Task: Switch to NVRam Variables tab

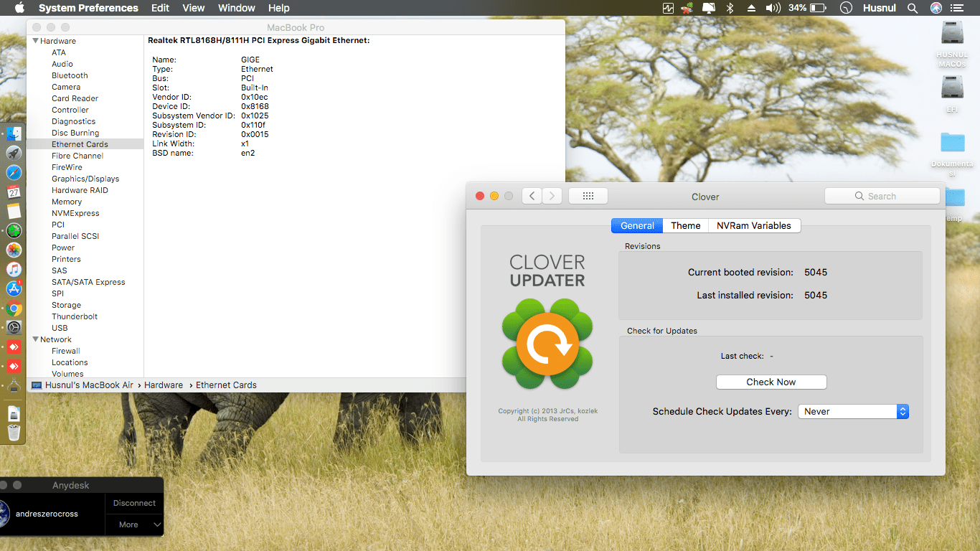Action: click(754, 225)
